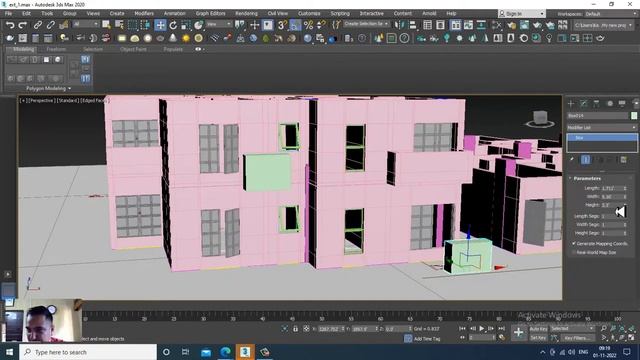
Task: Click the Key Filters button
Action: (577, 338)
